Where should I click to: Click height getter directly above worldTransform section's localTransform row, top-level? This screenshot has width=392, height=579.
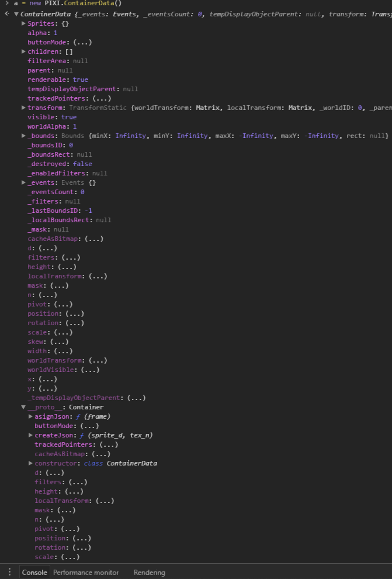[67, 267]
